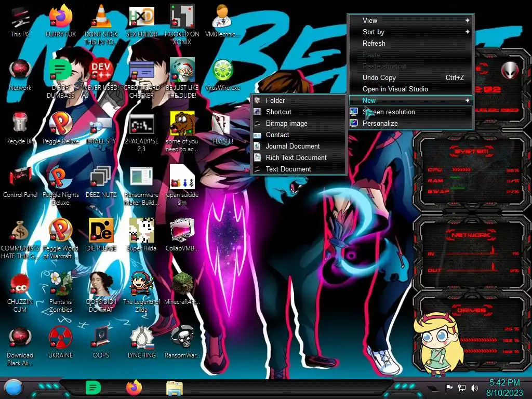This screenshot has height=399, width=532.
Task: Select Undo Copy in context menu
Action: (x=411, y=78)
